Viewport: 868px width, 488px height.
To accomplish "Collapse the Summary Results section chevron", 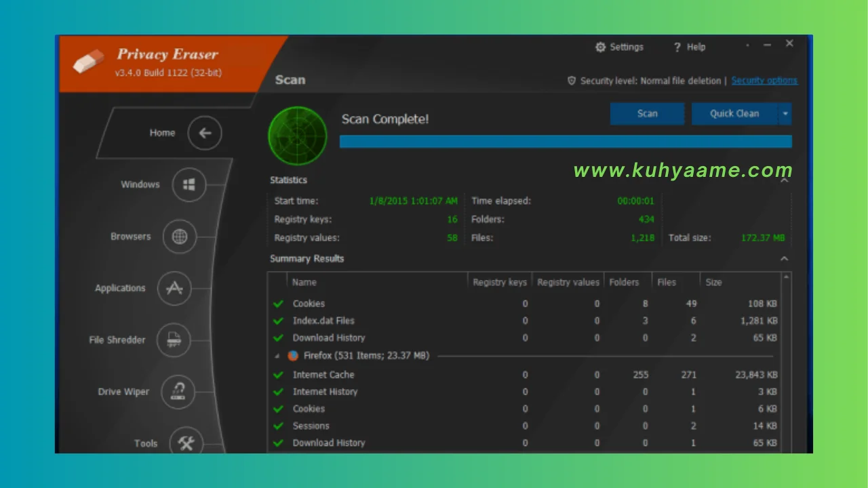I will pos(785,259).
